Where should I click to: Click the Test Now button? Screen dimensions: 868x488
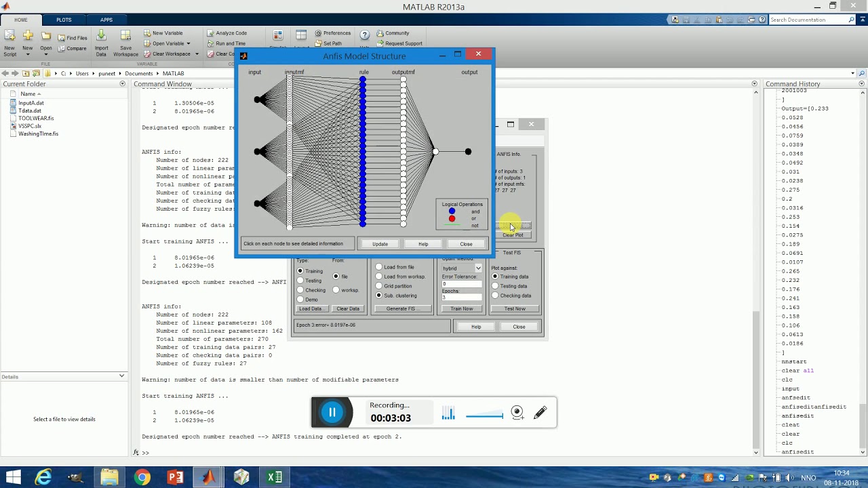click(515, 309)
